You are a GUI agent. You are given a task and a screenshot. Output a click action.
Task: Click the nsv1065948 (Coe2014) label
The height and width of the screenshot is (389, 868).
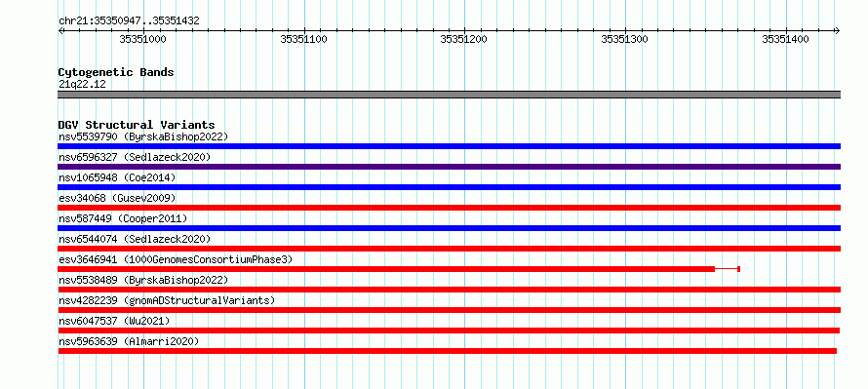click(117, 177)
